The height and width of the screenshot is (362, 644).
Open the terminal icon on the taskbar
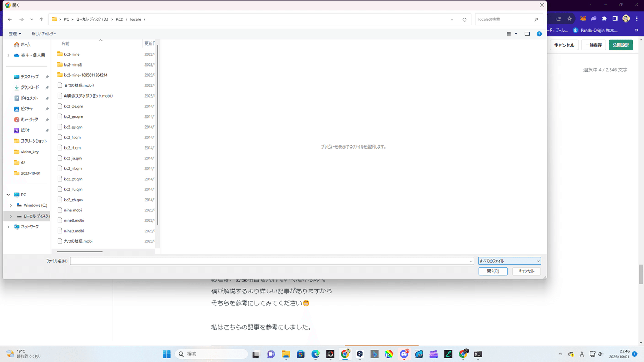(478, 354)
